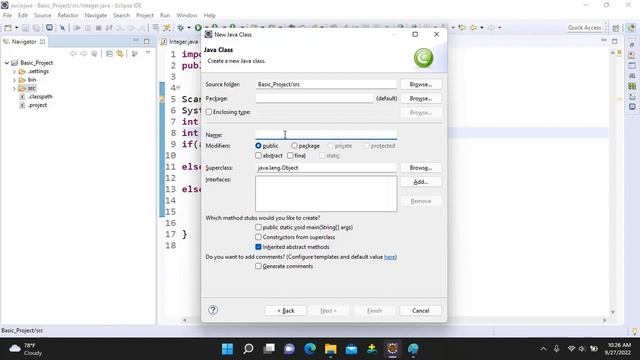Click Browse next to Source folder
Viewport: 640px width, 360px height.
coord(420,84)
